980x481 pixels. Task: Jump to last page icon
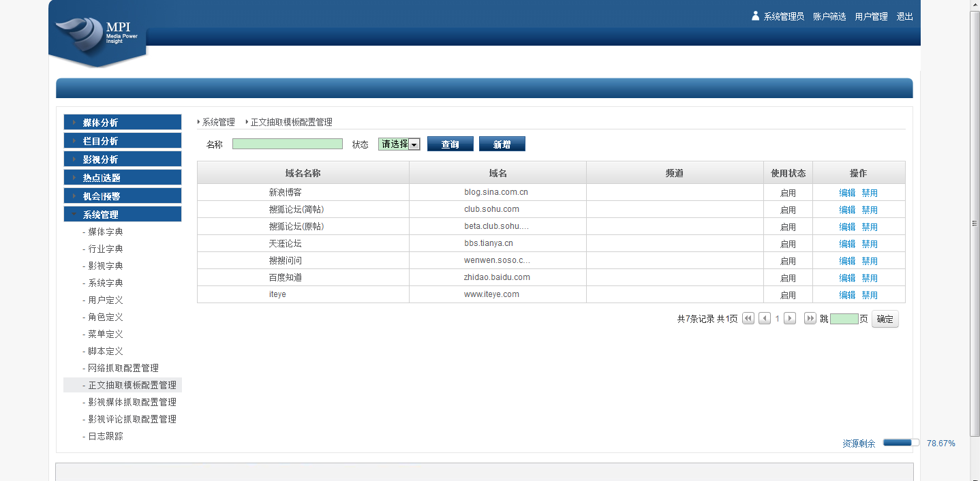coord(810,318)
